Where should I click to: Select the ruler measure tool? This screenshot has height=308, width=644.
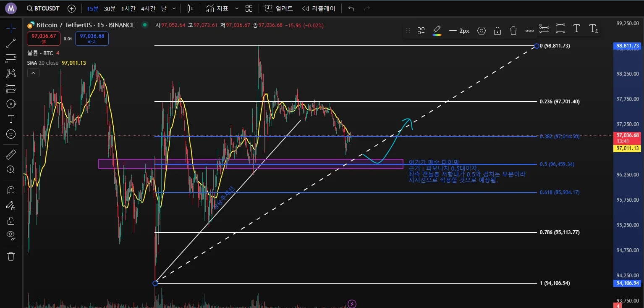click(x=11, y=155)
